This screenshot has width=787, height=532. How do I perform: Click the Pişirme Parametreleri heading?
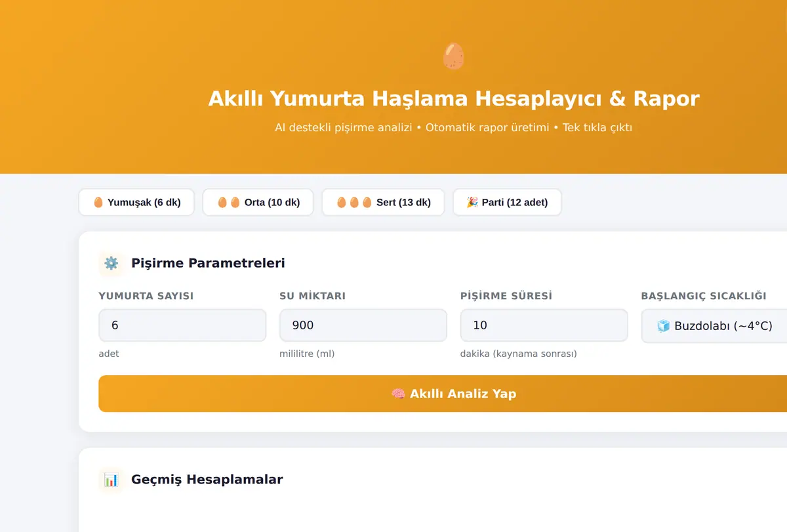208,263
